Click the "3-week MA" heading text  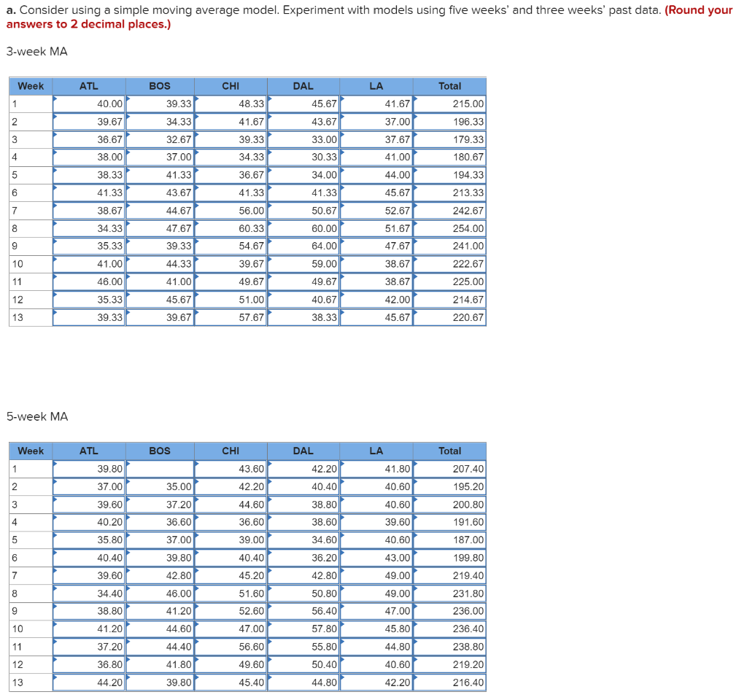37,52
